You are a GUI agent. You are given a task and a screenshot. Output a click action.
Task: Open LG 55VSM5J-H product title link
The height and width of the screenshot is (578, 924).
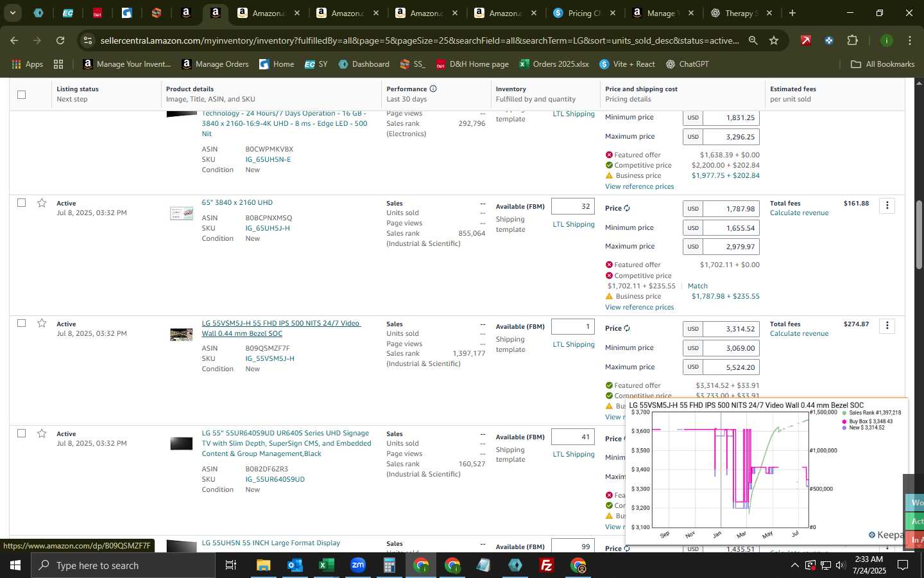281,328
